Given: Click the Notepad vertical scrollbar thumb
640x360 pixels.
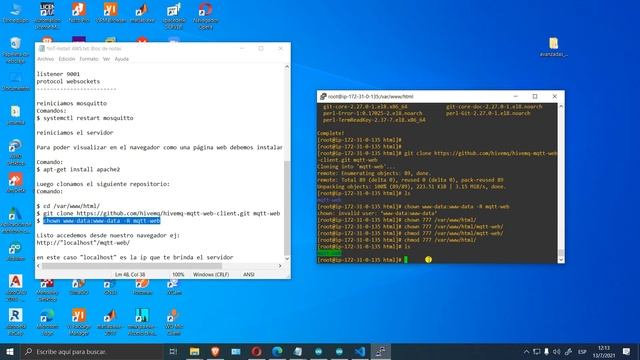Looking at the screenshot, I should [x=287, y=207].
